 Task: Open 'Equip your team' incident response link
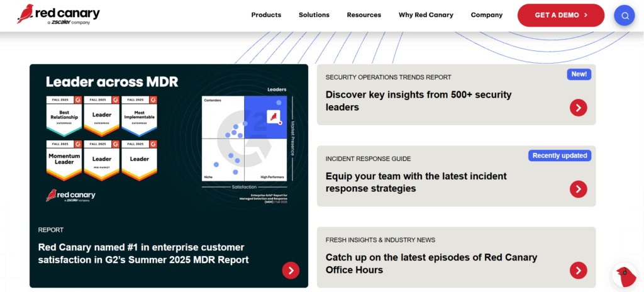tap(416, 182)
